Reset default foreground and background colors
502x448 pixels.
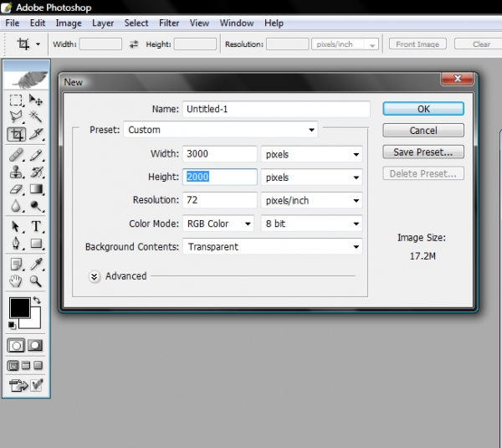tap(13, 325)
